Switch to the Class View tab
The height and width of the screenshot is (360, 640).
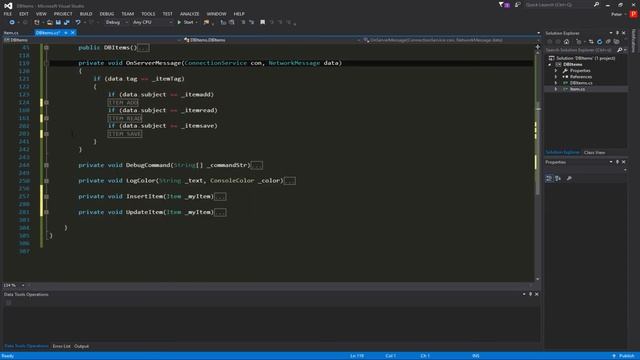pyautogui.click(x=594, y=153)
